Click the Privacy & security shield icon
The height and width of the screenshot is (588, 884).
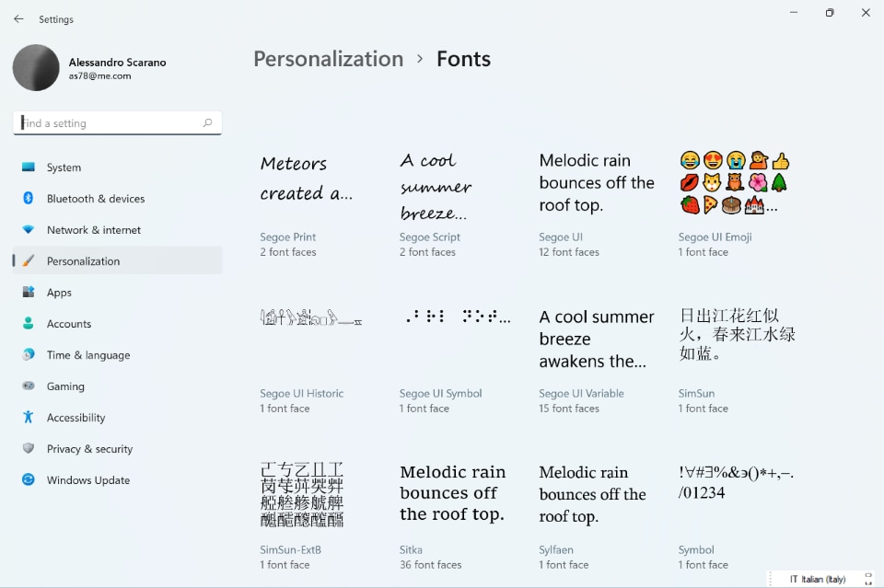coord(29,449)
